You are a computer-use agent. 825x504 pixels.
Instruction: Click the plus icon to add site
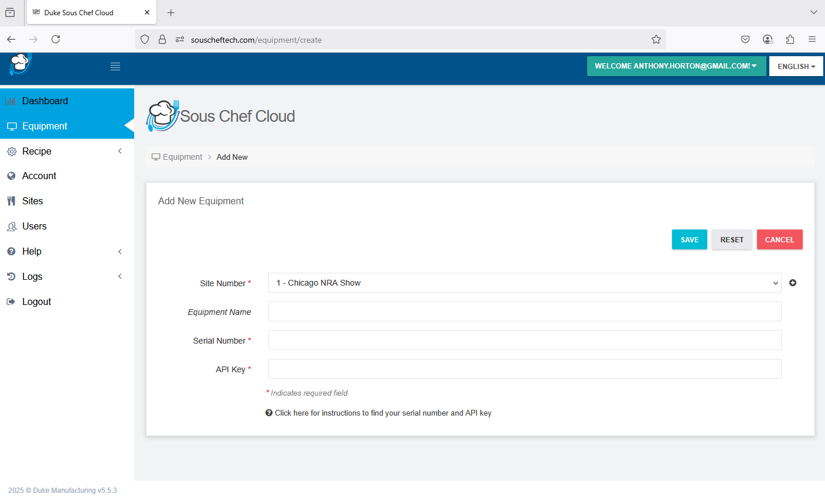pyautogui.click(x=793, y=283)
